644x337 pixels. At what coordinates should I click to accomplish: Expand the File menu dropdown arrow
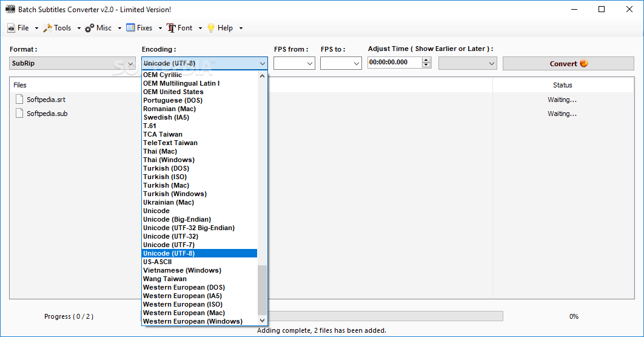[36, 28]
